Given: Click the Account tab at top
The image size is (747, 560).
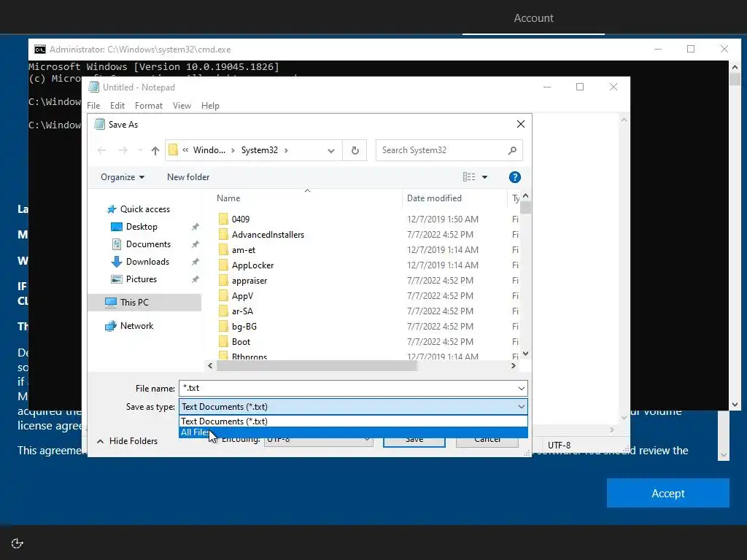Looking at the screenshot, I should pyautogui.click(x=533, y=18).
